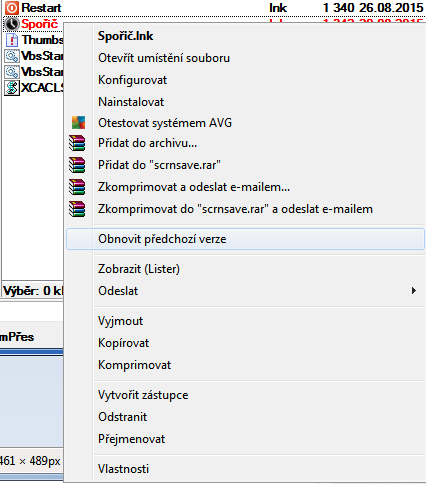428x484 pixels.
Task: Select Obnovit předchozí verze
Action: coord(245,239)
